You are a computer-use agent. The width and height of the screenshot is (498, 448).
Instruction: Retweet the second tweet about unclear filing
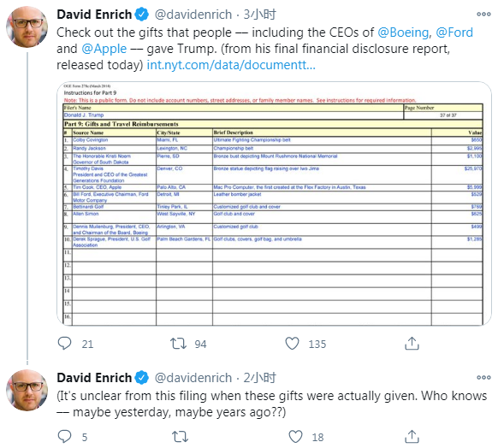click(180, 437)
